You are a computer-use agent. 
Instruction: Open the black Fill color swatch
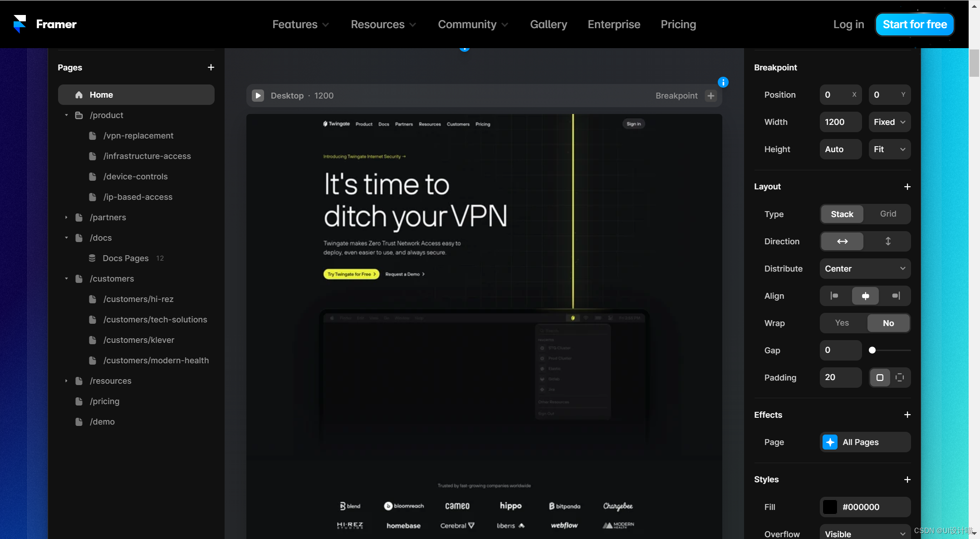coord(830,507)
